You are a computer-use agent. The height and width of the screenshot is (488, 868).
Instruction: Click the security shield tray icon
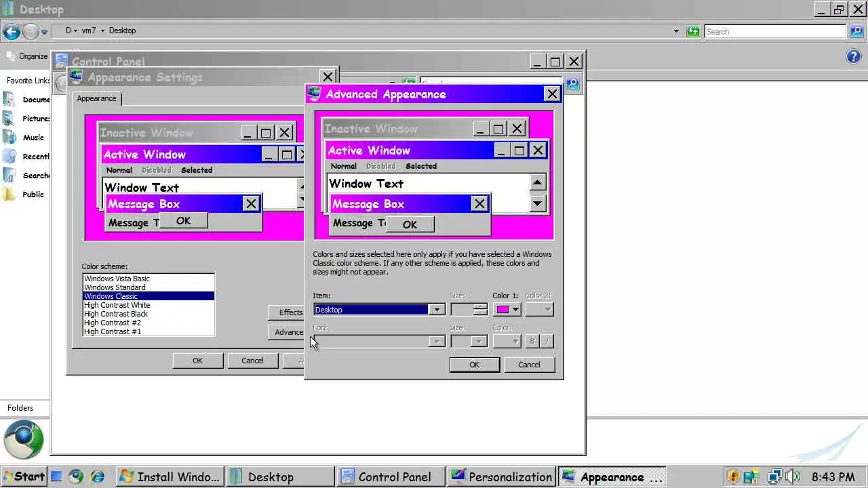pyautogui.click(x=732, y=476)
